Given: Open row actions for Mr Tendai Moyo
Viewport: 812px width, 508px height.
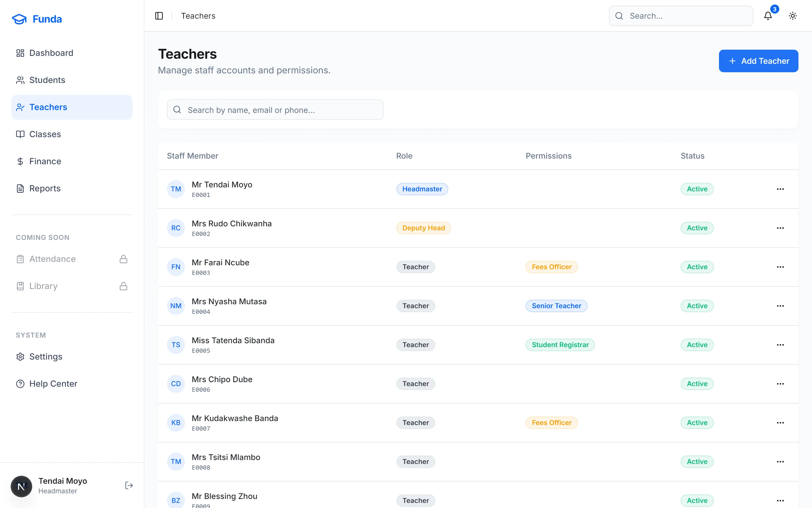Looking at the screenshot, I should (x=780, y=189).
